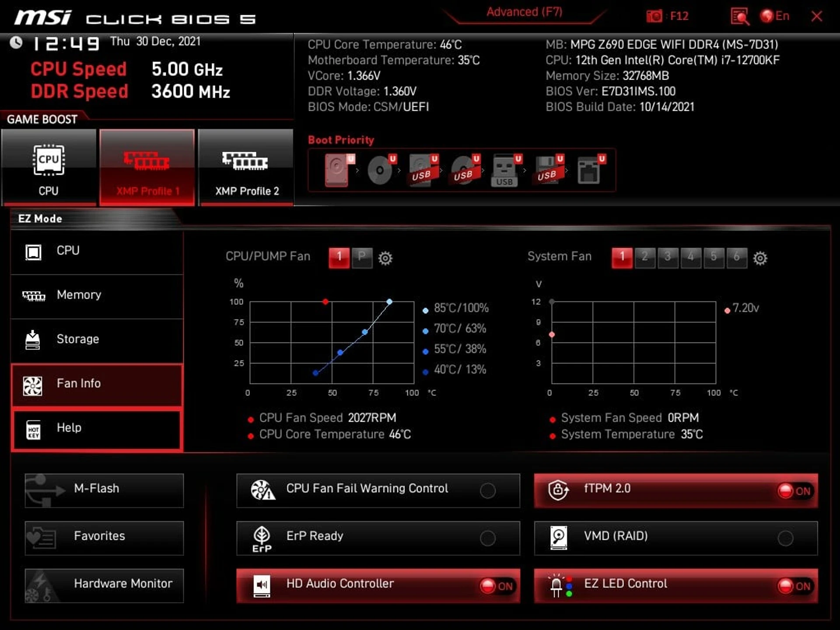Open the Help hotkey section

coord(97,429)
